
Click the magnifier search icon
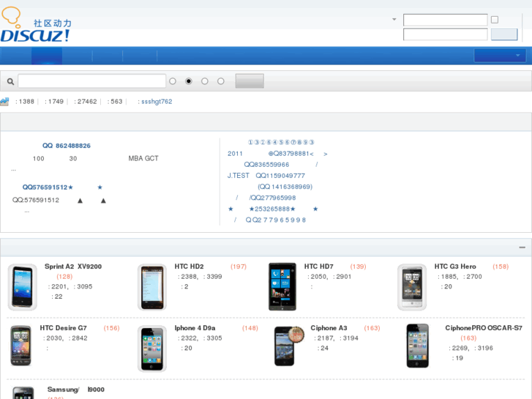coord(10,81)
